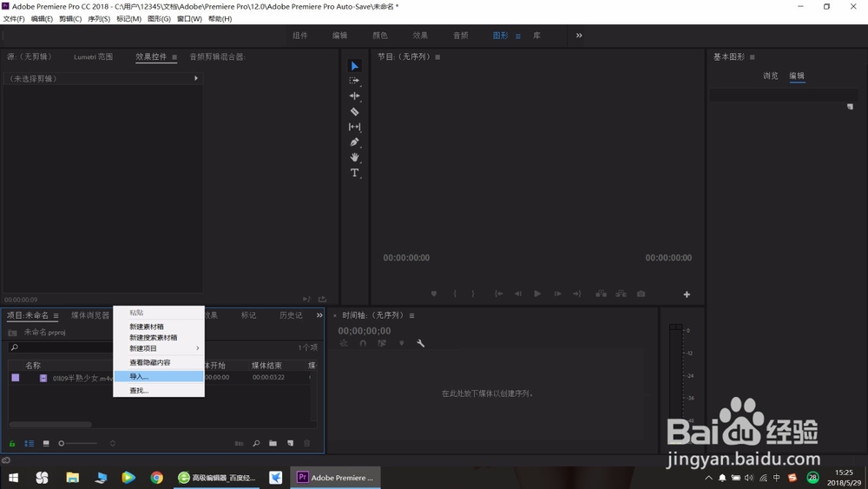Open 节目 monitor panel menu
This screenshot has height=489, width=868.
coord(437,57)
